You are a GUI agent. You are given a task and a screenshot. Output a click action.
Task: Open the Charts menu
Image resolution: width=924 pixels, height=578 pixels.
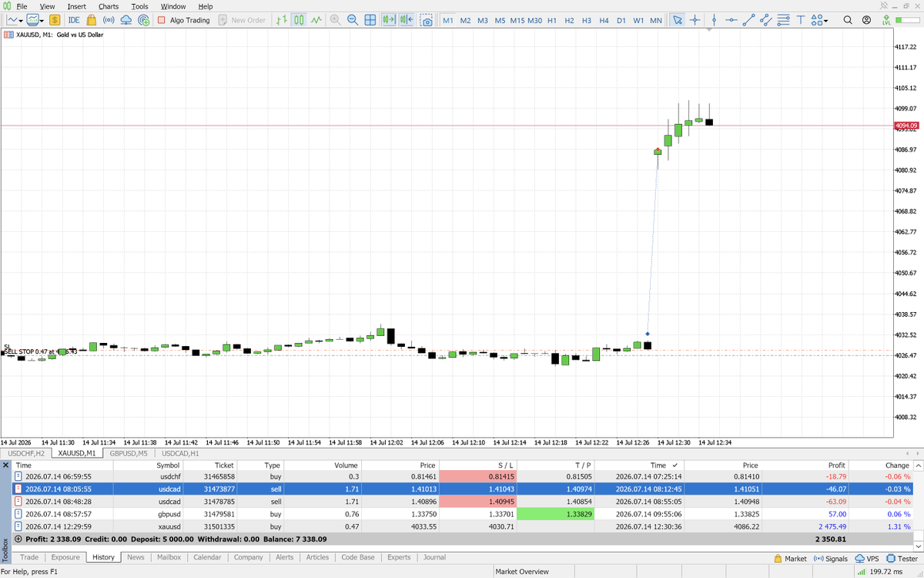coord(109,6)
